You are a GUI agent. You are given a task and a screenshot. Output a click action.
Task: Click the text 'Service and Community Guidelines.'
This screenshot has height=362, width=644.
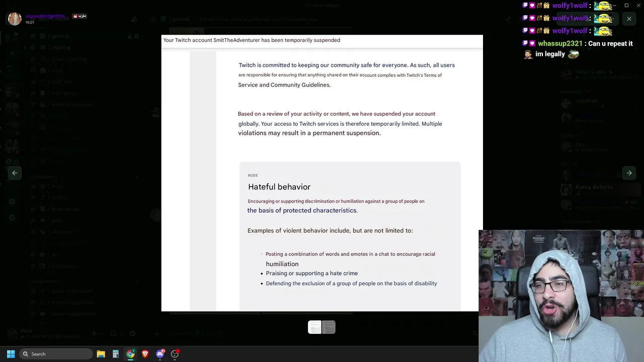tap(284, 85)
